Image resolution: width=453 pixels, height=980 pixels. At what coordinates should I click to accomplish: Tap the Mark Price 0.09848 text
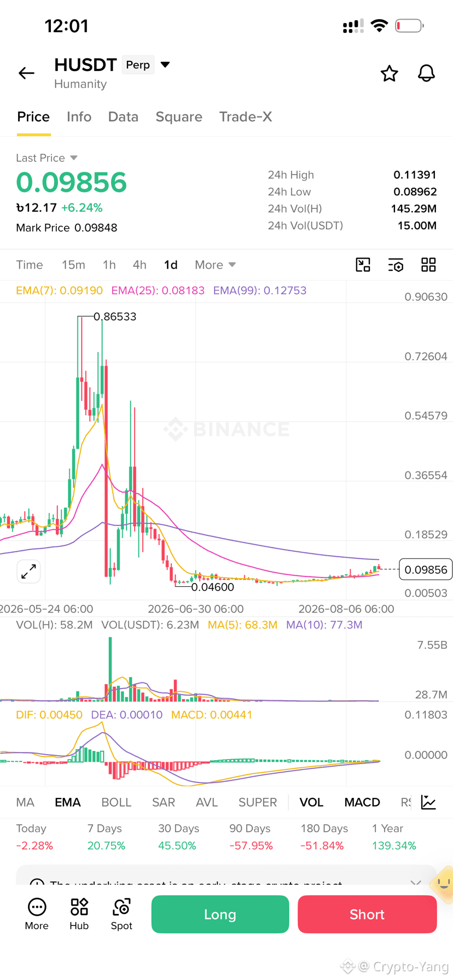click(x=67, y=227)
